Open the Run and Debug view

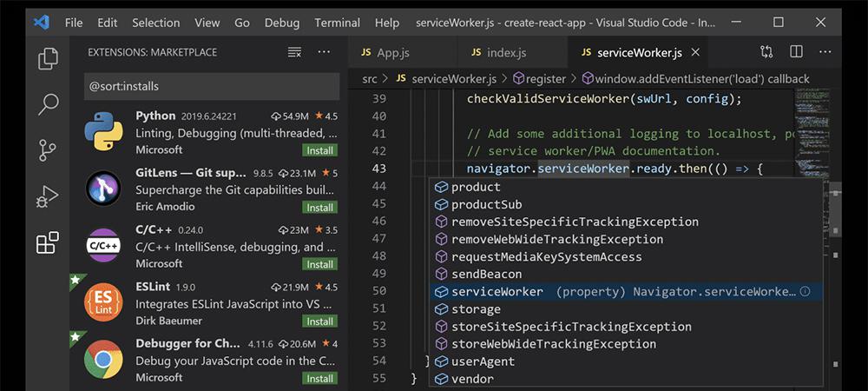click(48, 196)
